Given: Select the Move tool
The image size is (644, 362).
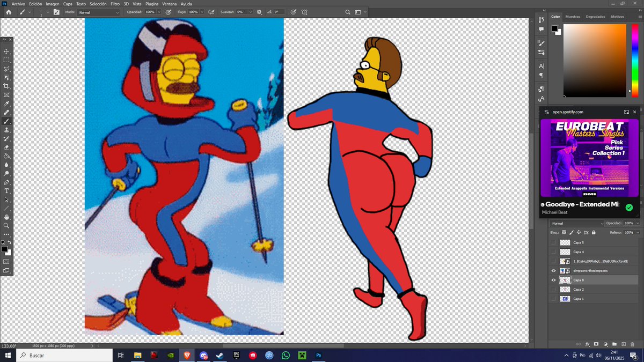Looking at the screenshot, I should pos(7,51).
